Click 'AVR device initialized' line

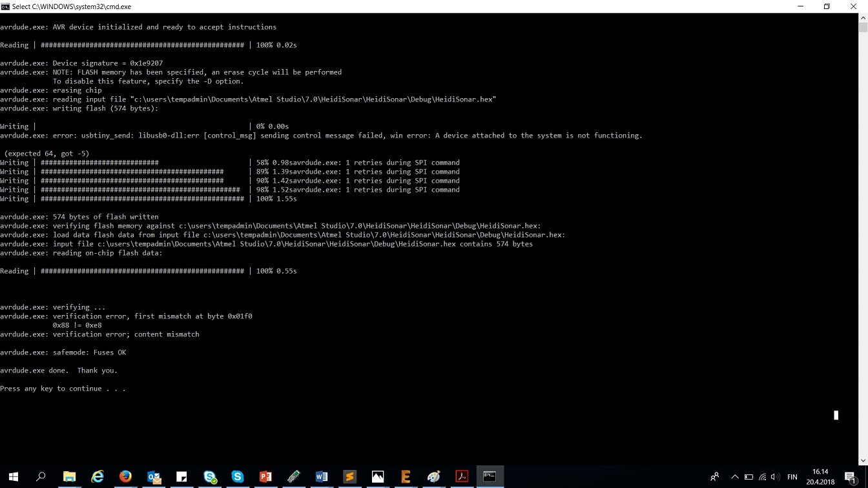pos(138,27)
